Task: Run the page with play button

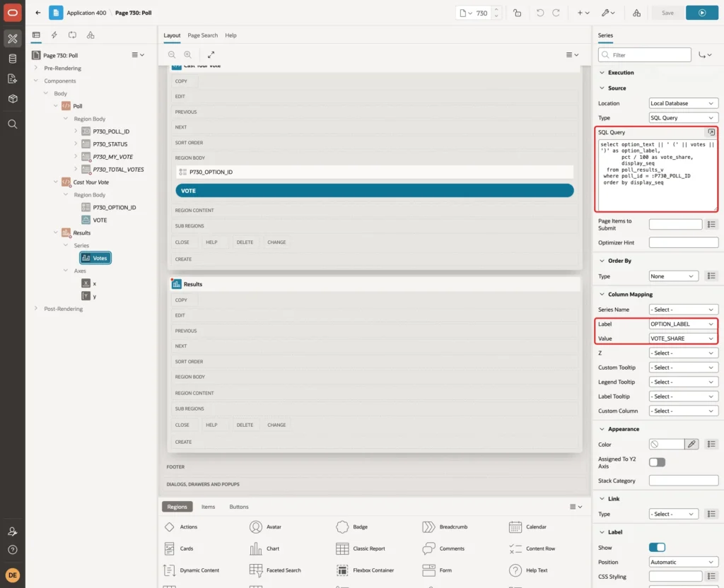Action: pos(702,13)
